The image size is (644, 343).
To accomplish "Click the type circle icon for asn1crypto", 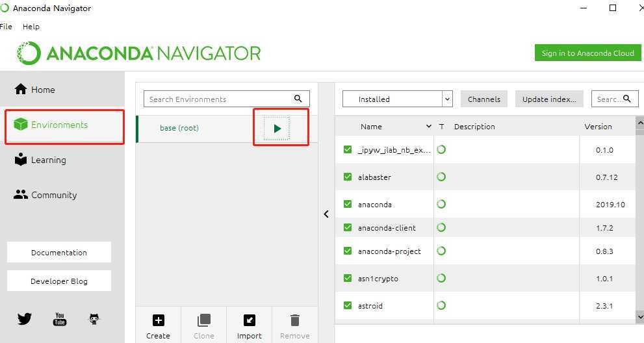I will coord(441,278).
